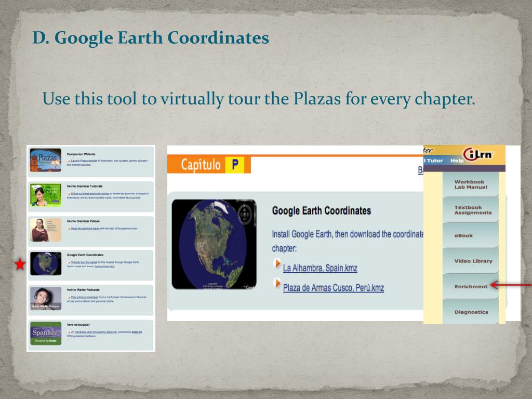The image size is (532, 399).
Task: Click 'Study the grammar topics' link
Action: [85, 229]
